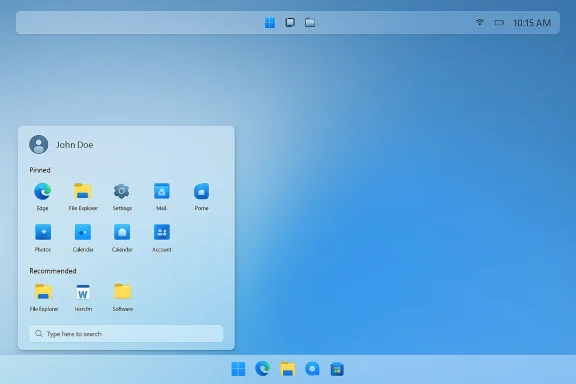
Task: Open the Calendar app next to Account
Action: (x=122, y=232)
